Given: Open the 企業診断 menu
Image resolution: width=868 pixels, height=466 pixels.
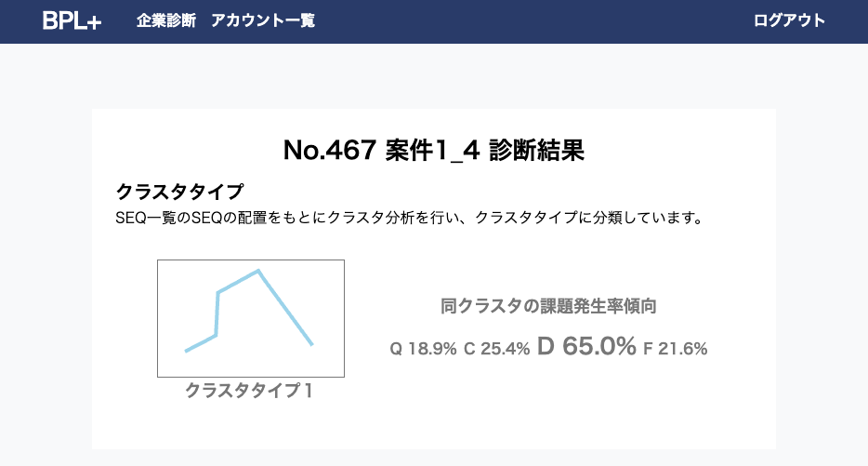Looking at the screenshot, I should coord(166,20).
